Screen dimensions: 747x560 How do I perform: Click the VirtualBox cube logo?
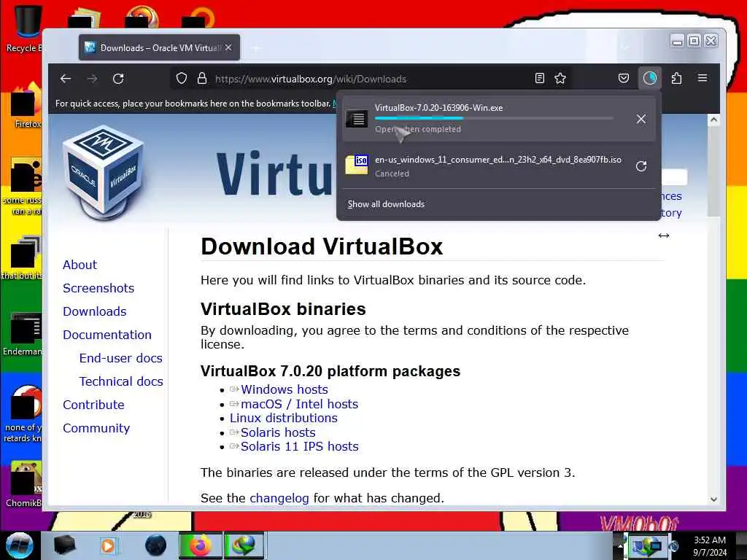click(103, 171)
